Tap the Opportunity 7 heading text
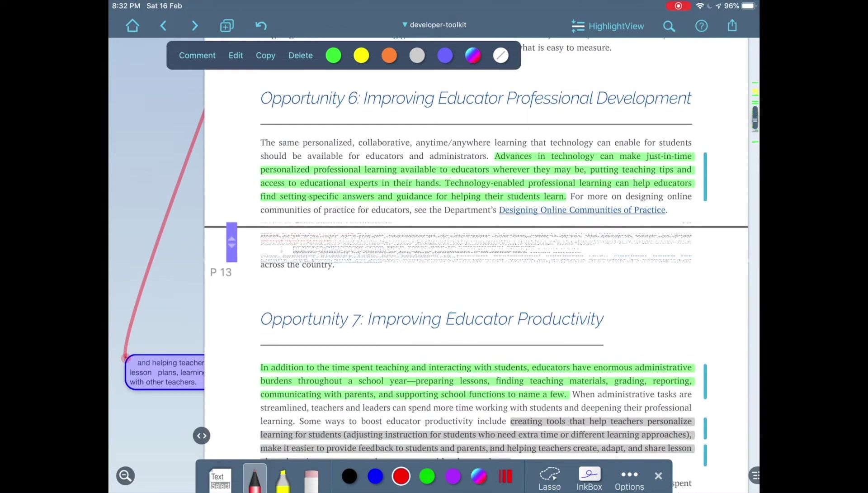Viewport: 868px width, 493px height. (x=432, y=319)
